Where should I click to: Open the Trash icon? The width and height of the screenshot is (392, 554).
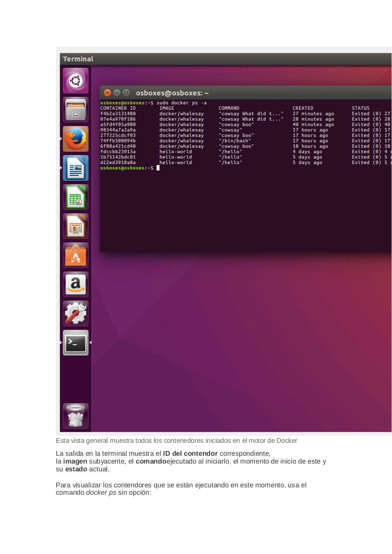coord(75,416)
